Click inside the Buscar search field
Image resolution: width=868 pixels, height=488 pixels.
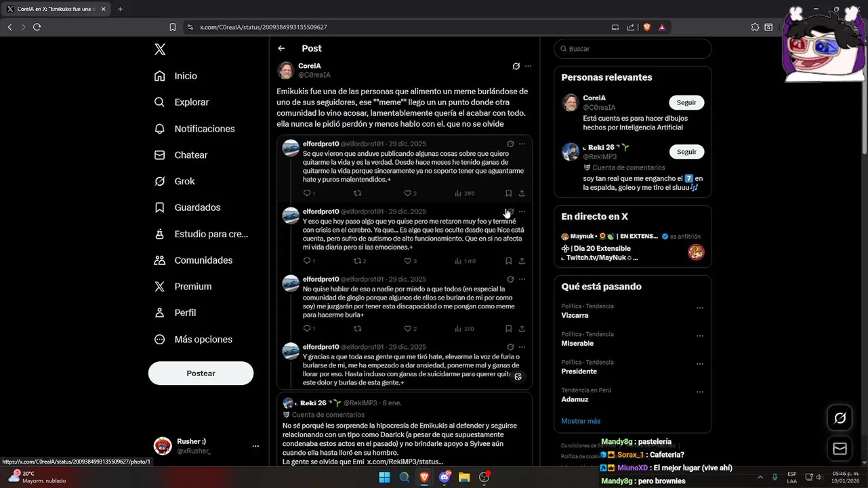[x=633, y=49]
